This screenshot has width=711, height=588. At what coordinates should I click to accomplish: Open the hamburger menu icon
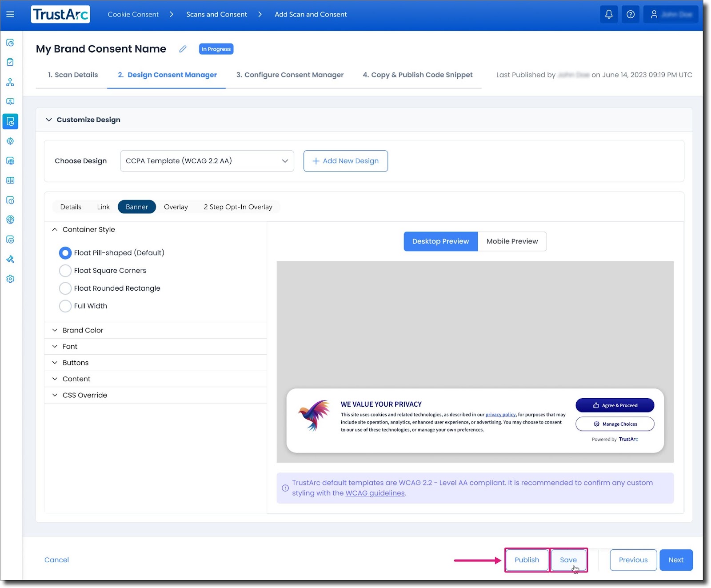10,14
